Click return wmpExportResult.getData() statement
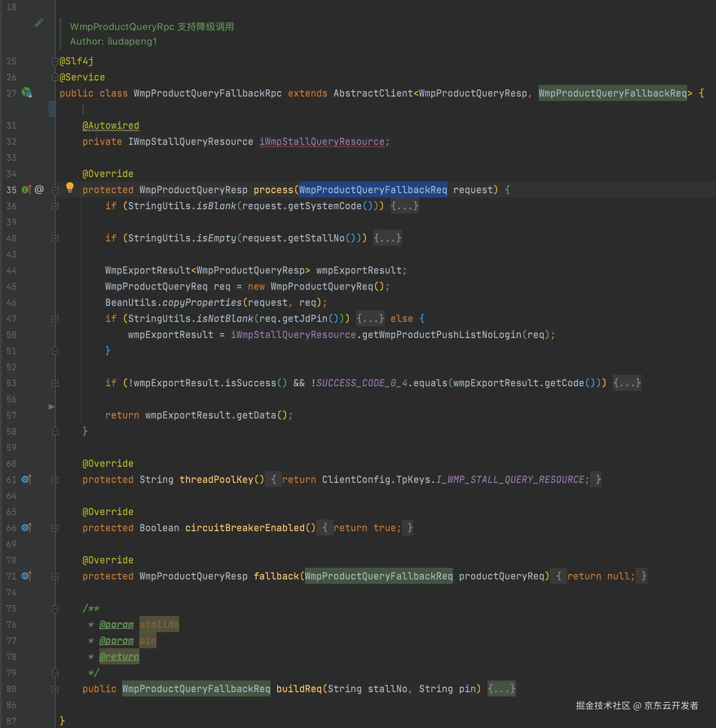 pos(199,415)
